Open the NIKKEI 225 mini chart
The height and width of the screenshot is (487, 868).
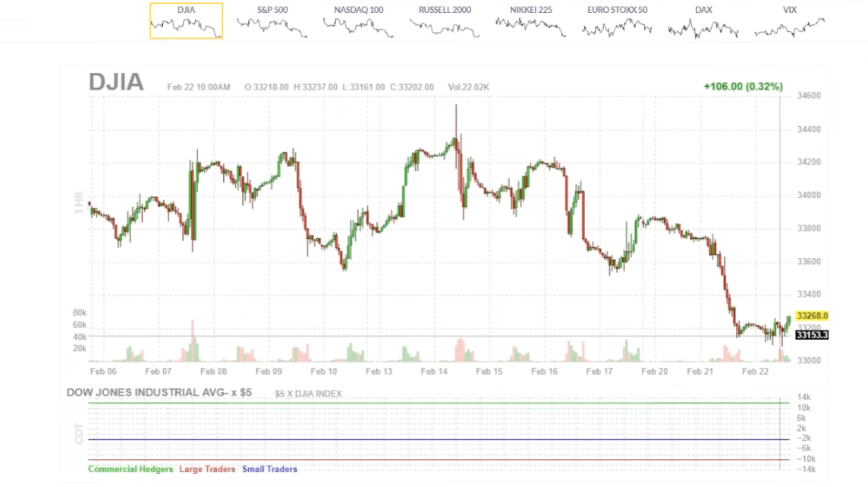530,20
